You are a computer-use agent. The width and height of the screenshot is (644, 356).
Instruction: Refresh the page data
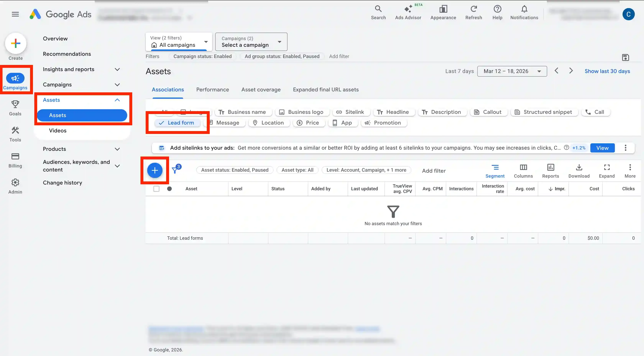click(x=473, y=12)
